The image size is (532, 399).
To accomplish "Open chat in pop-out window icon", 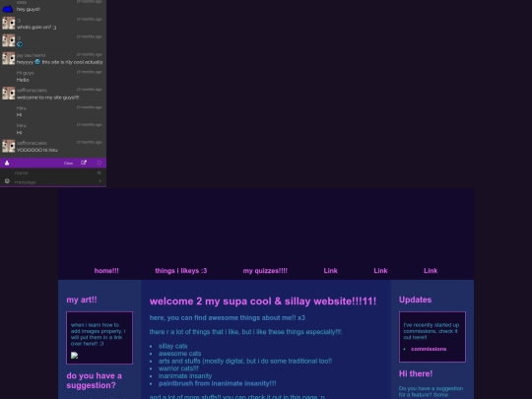I will point(84,163).
